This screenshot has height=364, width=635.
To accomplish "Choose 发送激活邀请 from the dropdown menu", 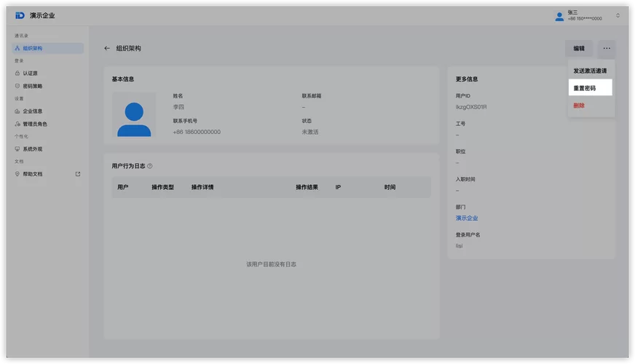I will pos(590,71).
